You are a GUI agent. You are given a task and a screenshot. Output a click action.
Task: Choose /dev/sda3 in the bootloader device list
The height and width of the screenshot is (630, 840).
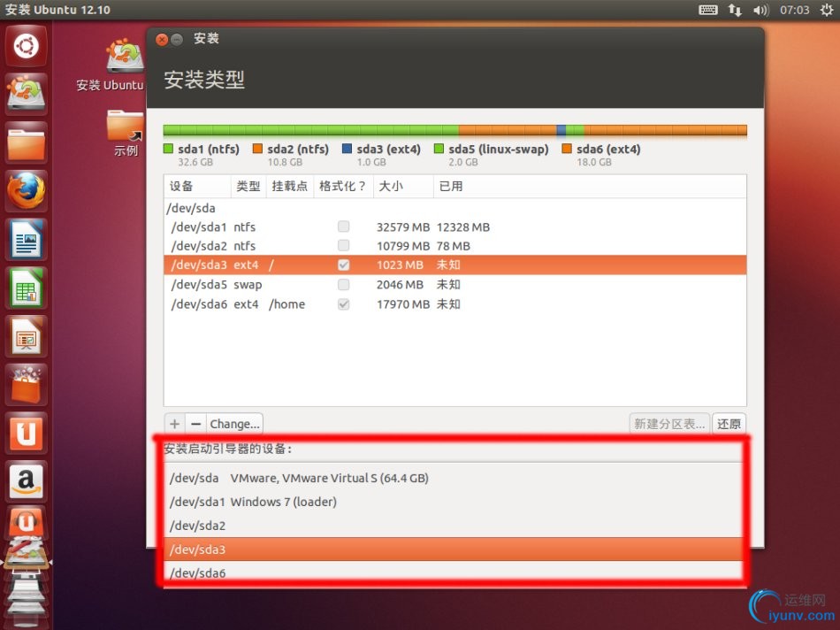tap(454, 549)
